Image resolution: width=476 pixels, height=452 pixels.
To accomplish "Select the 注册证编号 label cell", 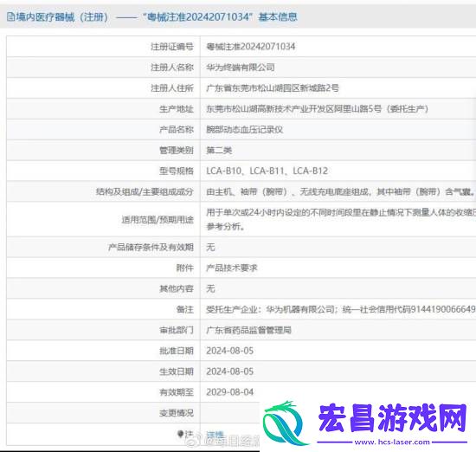I will pyautogui.click(x=103, y=47).
